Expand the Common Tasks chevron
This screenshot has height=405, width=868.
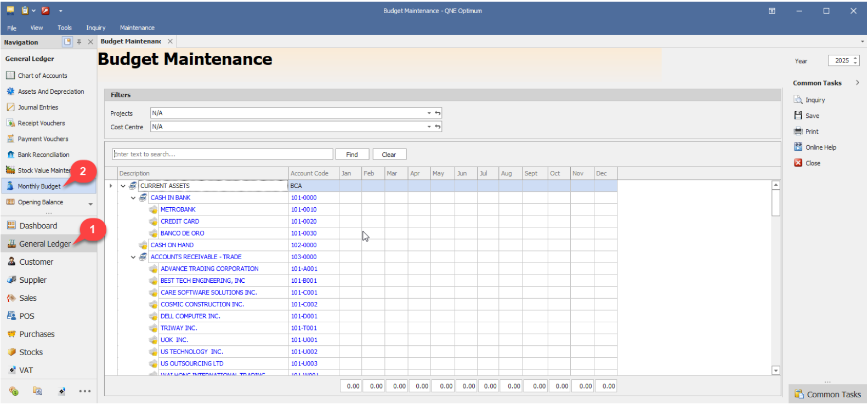point(857,83)
